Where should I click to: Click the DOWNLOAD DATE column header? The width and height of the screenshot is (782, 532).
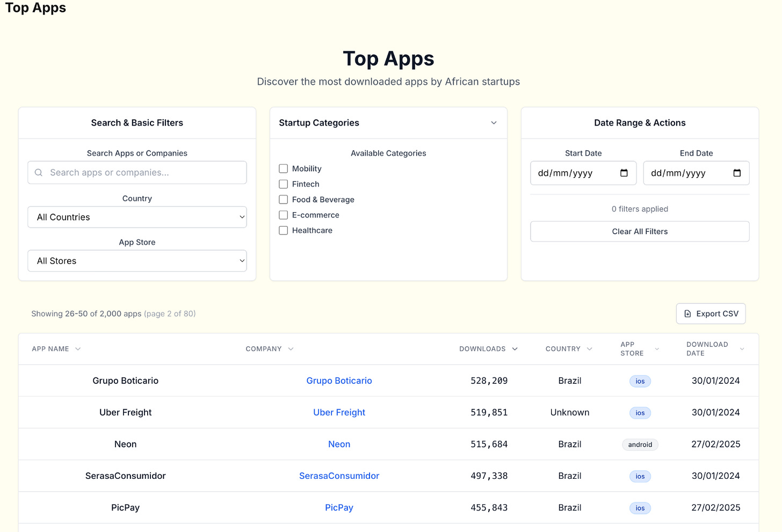point(707,349)
